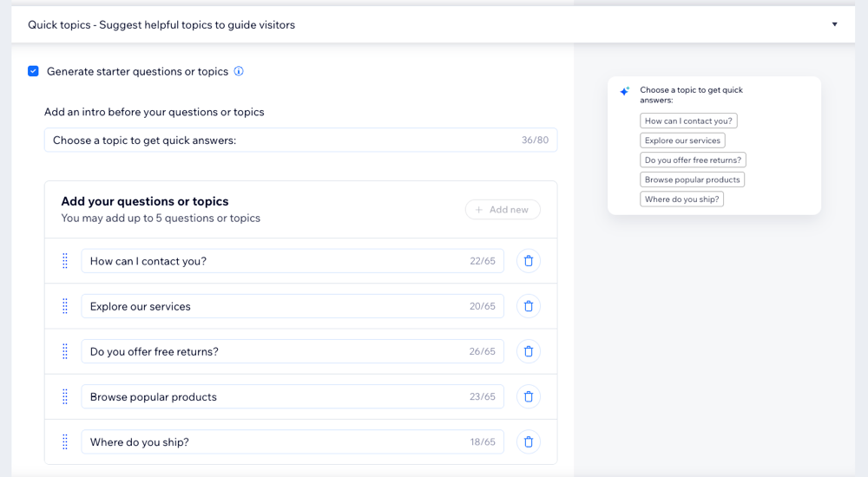Click the Quick topics section header title
Viewport: 868px width, 477px height.
161,25
